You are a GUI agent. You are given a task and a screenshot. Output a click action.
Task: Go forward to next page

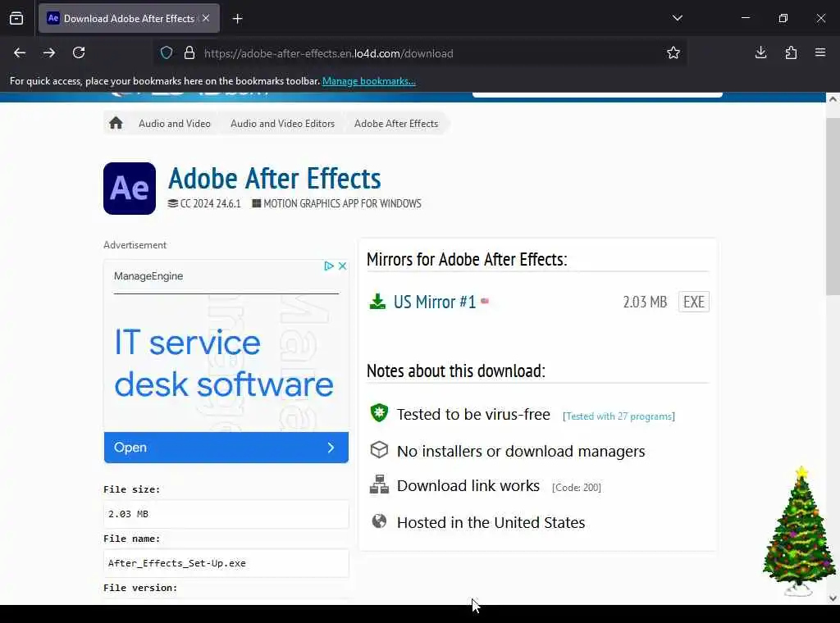pyautogui.click(x=49, y=52)
